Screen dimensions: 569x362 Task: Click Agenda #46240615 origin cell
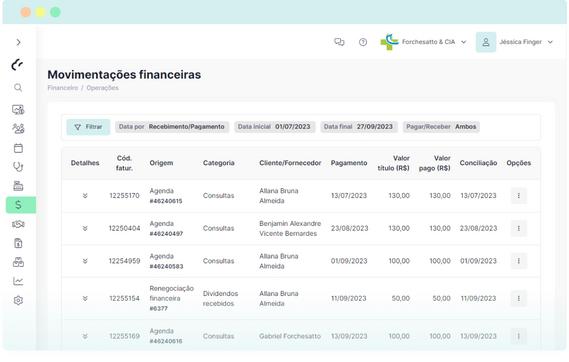click(166, 196)
